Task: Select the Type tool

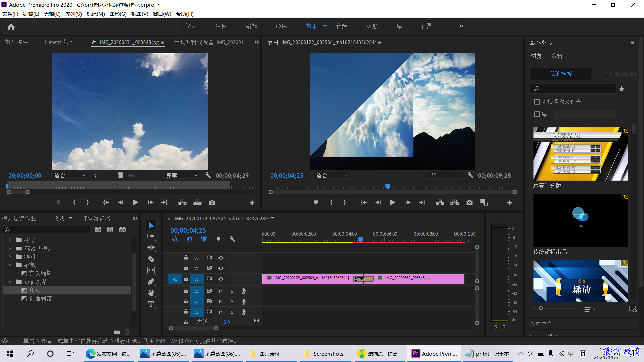Action: click(151, 304)
